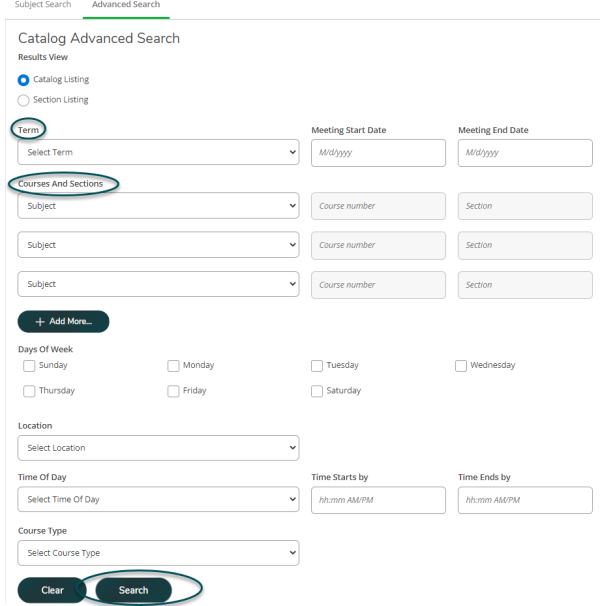Expand the first Subject dropdown
600x606 pixels.
click(x=158, y=206)
